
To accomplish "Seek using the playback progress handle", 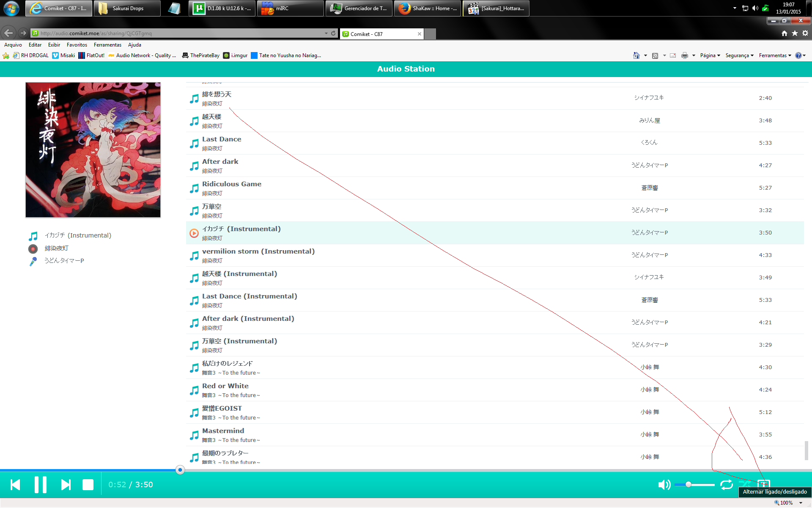I will coord(180,470).
